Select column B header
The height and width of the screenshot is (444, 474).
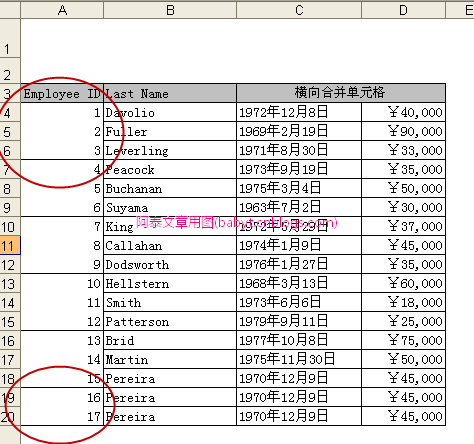170,10
